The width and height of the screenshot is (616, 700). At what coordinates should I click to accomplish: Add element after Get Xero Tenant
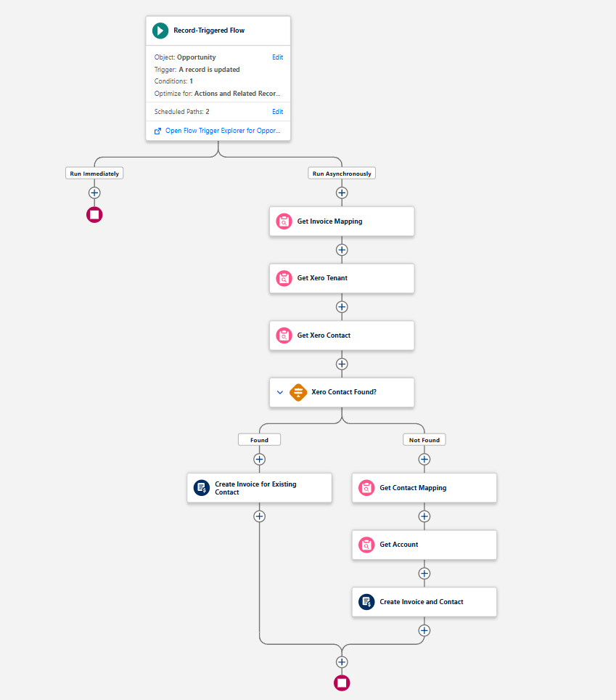coord(342,307)
